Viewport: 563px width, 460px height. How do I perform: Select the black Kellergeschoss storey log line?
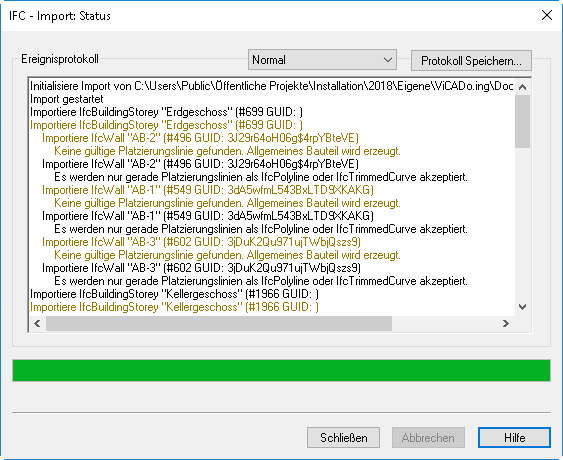(x=175, y=294)
